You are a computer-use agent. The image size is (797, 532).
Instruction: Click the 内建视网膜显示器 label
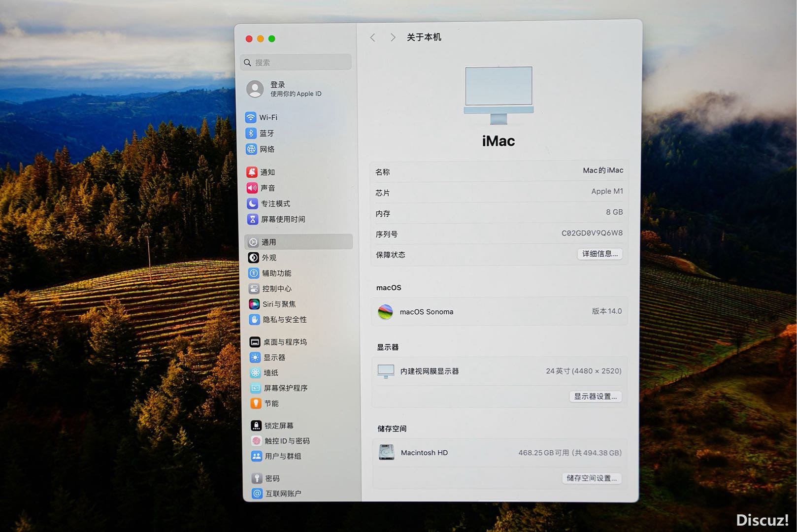(x=430, y=371)
